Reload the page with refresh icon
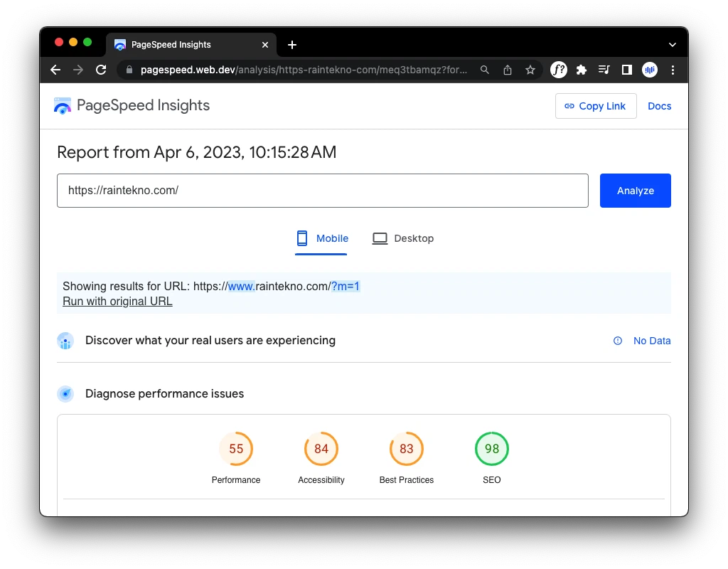728x569 pixels. tap(101, 70)
